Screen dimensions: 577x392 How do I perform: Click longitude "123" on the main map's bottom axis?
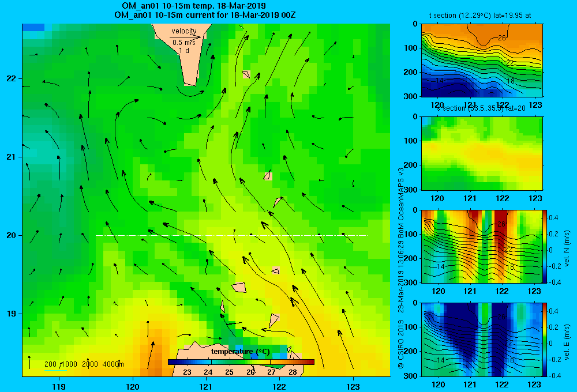click(353, 386)
